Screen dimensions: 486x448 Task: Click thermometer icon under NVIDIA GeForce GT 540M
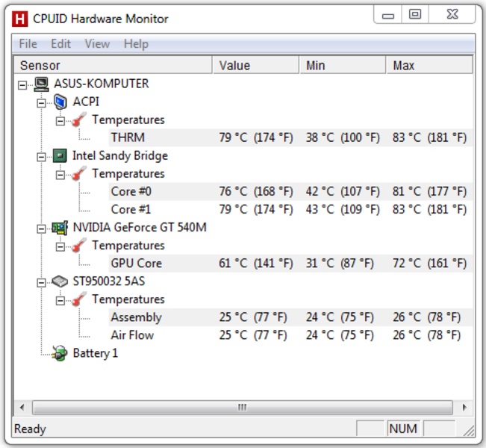click(x=78, y=246)
